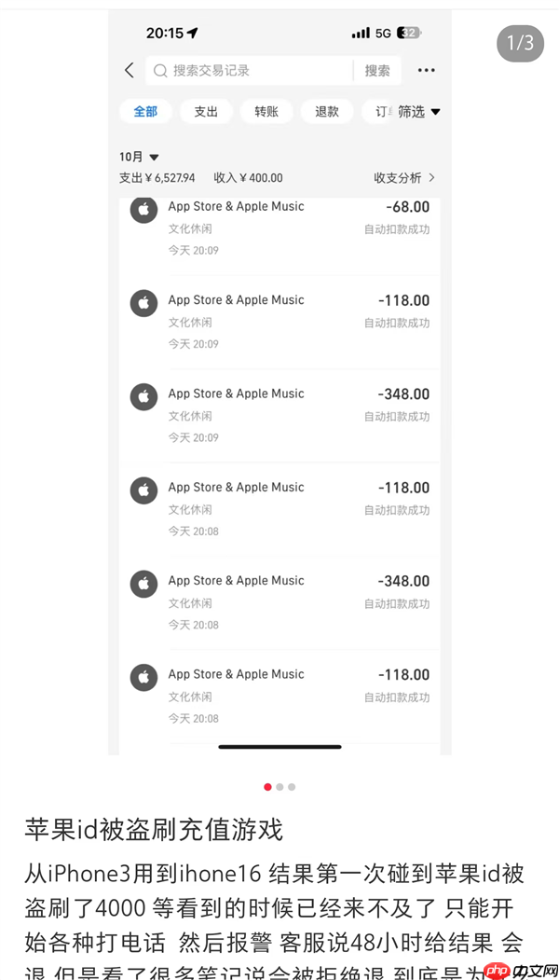Activate the 转账 filter chip

pos(266,111)
